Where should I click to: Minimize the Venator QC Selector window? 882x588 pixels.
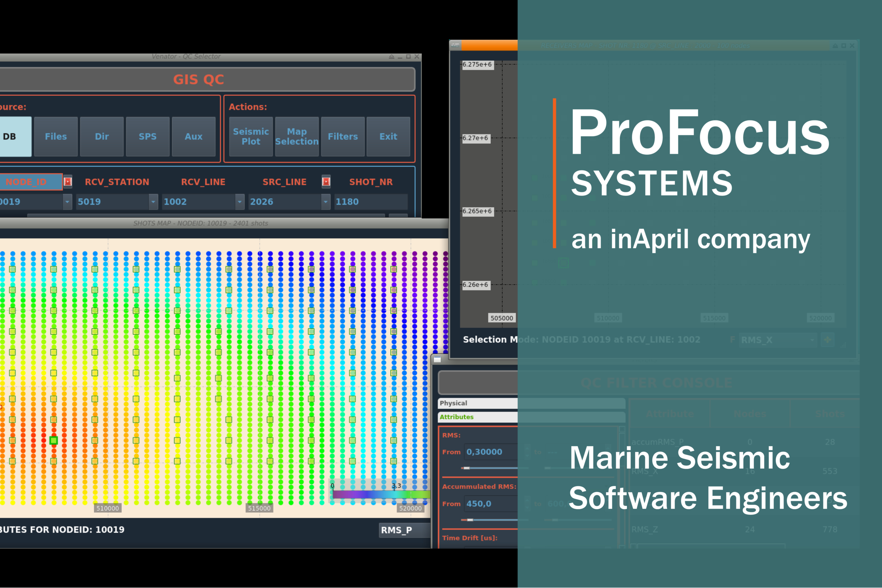[400, 56]
